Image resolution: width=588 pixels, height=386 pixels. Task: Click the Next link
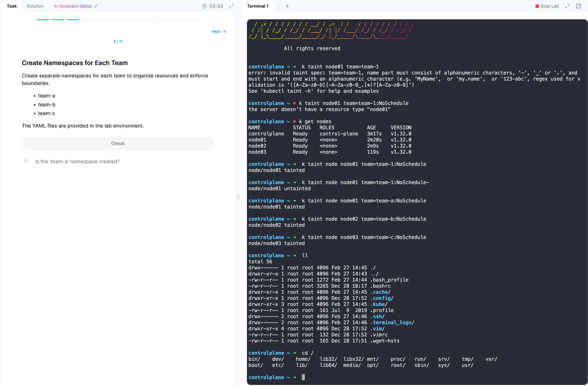click(216, 32)
